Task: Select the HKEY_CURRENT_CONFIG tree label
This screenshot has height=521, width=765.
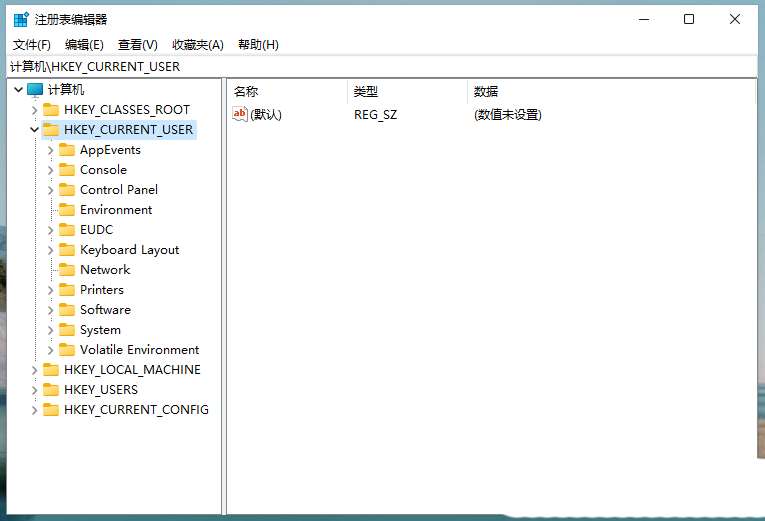Action: point(137,410)
